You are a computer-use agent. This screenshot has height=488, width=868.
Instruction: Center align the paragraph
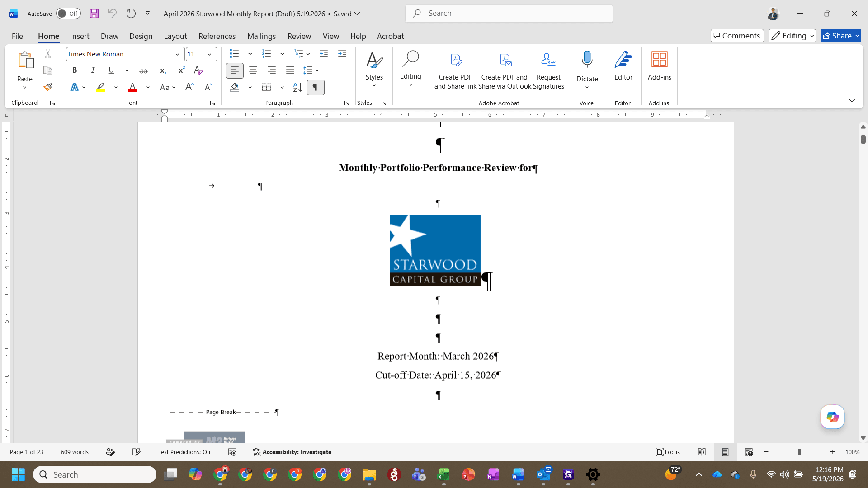click(x=253, y=70)
